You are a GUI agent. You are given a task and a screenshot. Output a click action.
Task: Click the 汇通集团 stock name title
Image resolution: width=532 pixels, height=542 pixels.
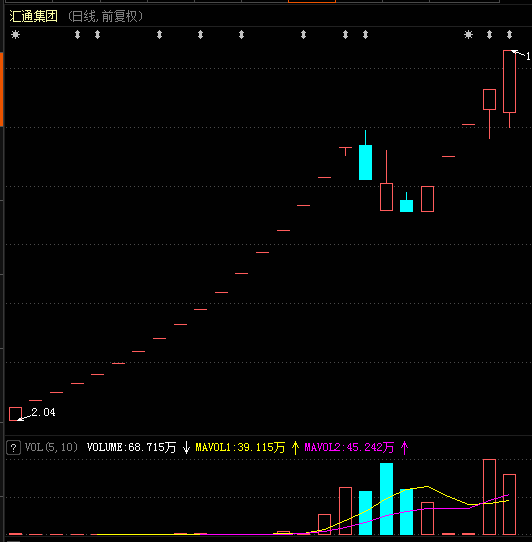pyautogui.click(x=34, y=16)
